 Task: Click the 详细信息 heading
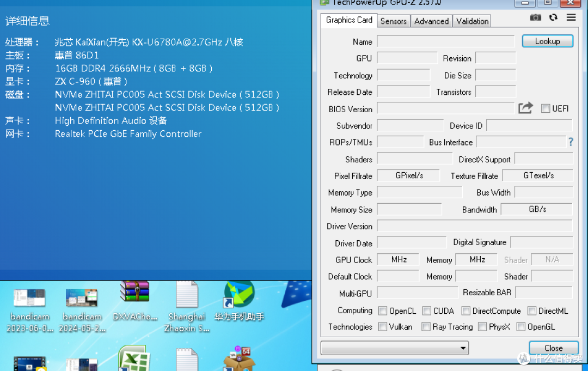27,21
